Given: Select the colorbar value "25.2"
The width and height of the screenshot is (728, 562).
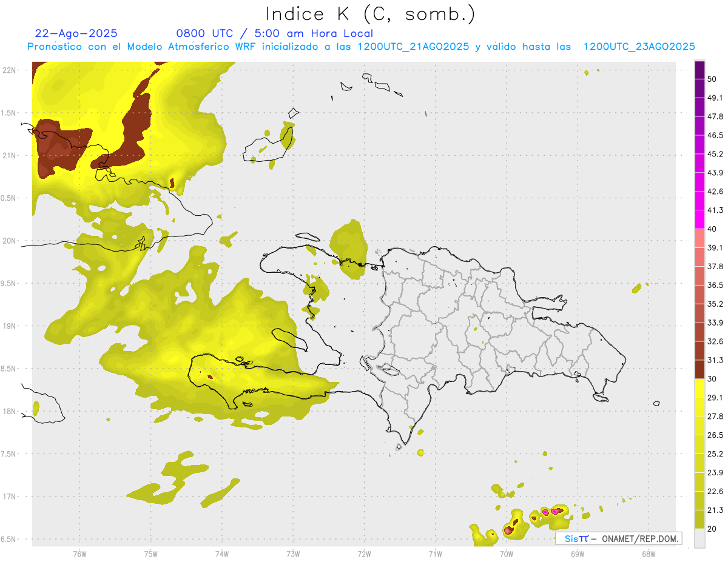Looking at the screenshot, I should 715,454.
